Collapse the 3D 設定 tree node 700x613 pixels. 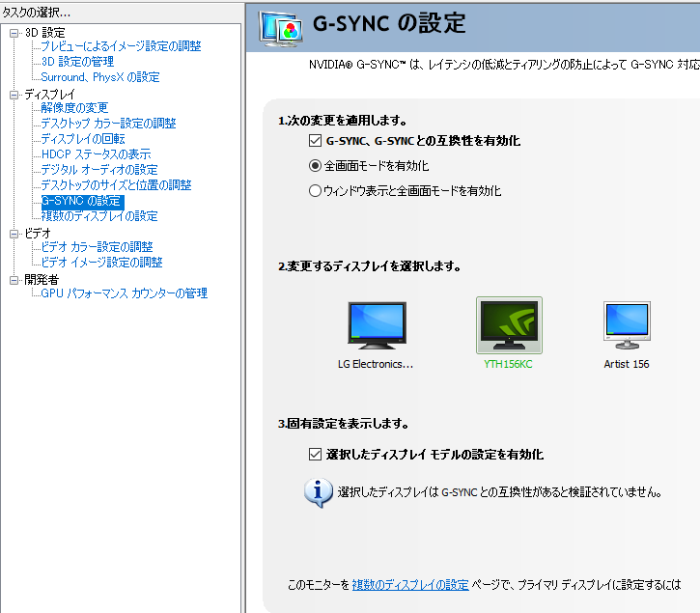click(x=14, y=34)
